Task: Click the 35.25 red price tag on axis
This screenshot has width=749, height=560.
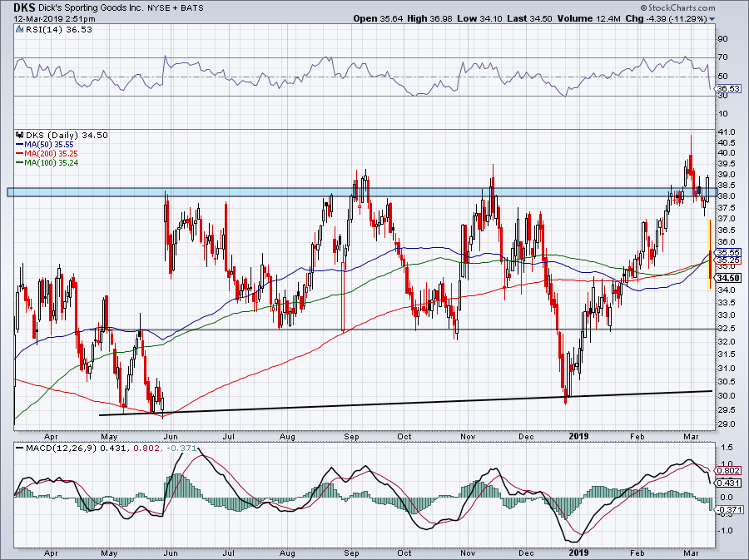Action: (x=728, y=260)
